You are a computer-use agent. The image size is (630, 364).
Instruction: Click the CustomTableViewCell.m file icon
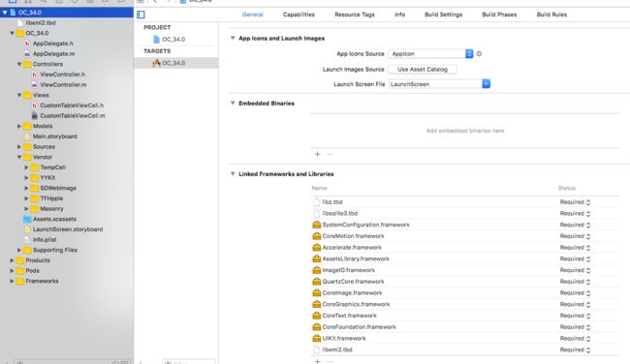pos(35,115)
